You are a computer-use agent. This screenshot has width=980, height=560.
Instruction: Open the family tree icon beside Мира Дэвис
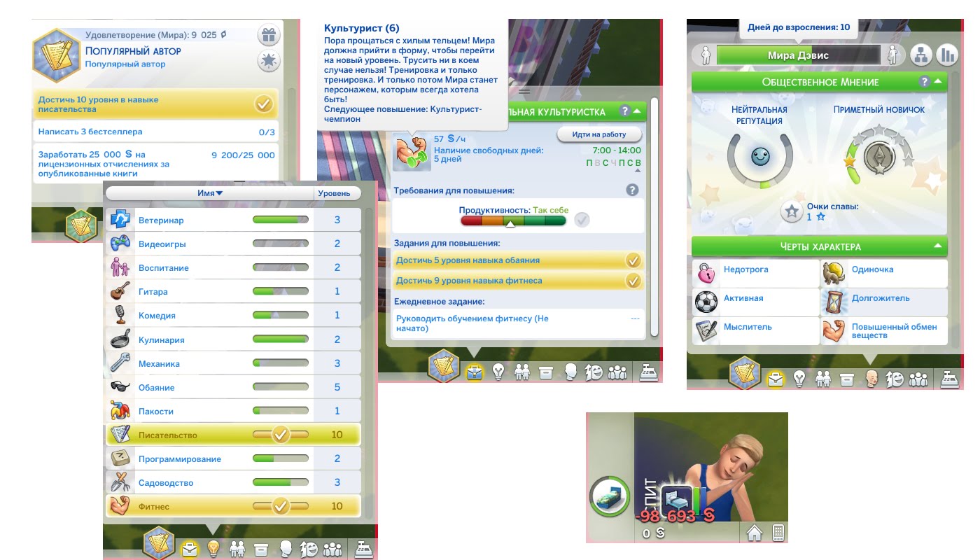click(920, 55)
